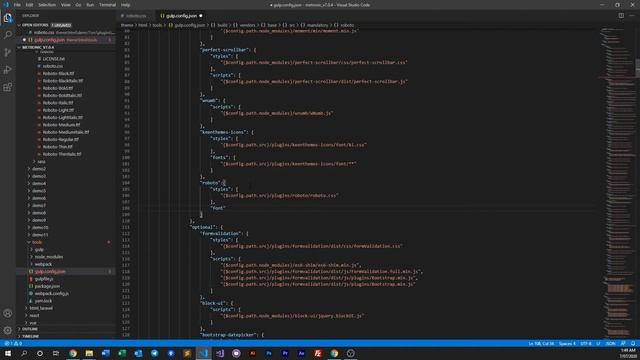Open Roboto-Black.ttf in the explorer
The width and height of the screenshot is (640, 360).
pos(58,73)
